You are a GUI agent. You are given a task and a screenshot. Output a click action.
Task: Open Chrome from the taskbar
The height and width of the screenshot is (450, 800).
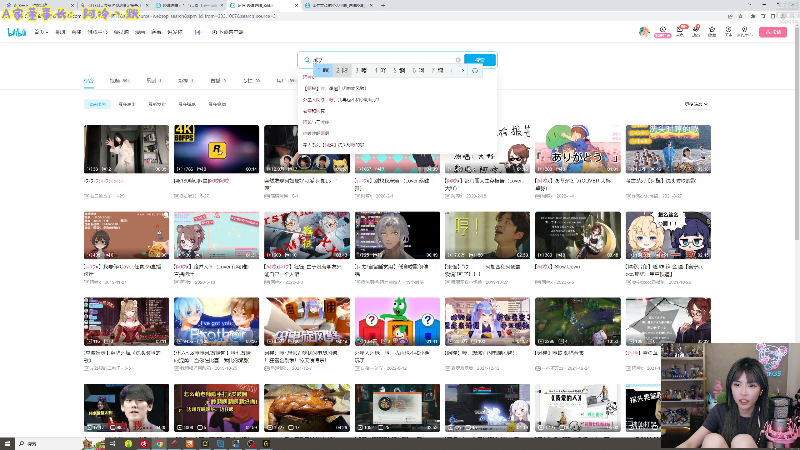click(x=159, y=444)
